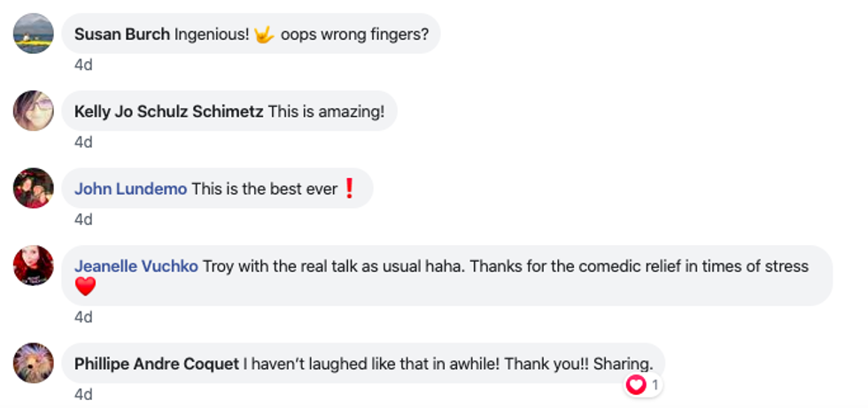Image resolution: width=868 pixels, height=408 pixels.
Task: Click the Kelly Jo Schulz Schimetz name
Action: click(x=168, y=112)
